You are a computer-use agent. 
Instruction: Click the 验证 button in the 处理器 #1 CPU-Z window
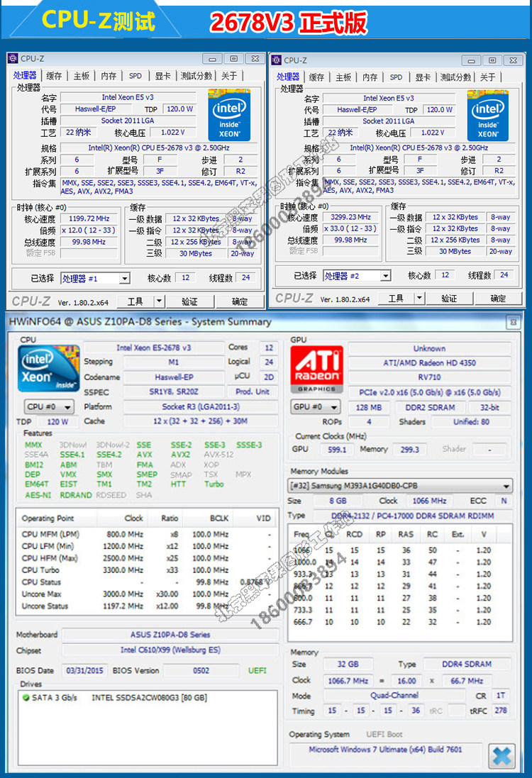coord(189,301)
